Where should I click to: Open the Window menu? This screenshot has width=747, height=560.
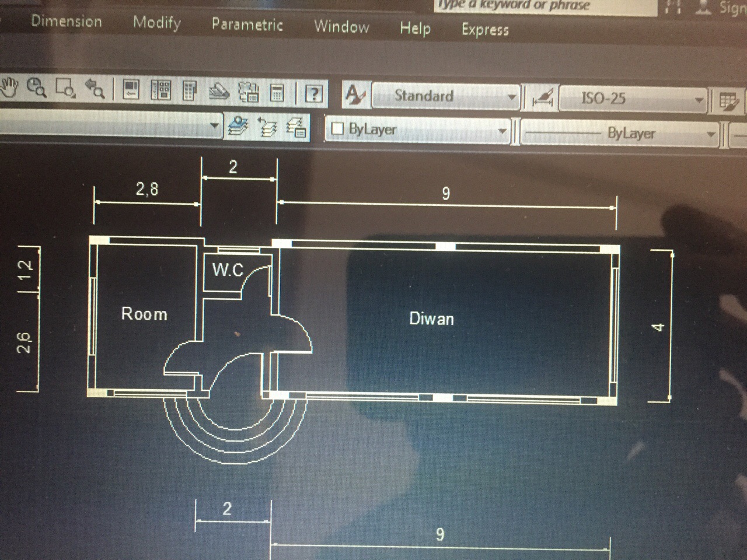point(341,27)
